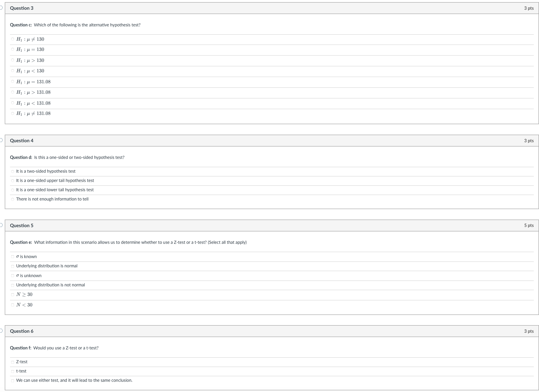Viewport: 539px width, 392px height.
Task: Select two-sided hypothesis test answer
Action: pos(13,171)
